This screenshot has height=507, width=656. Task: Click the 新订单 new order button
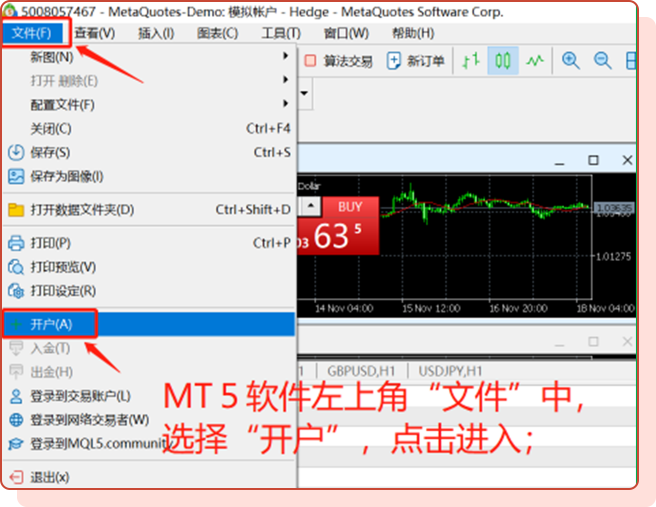415,61
